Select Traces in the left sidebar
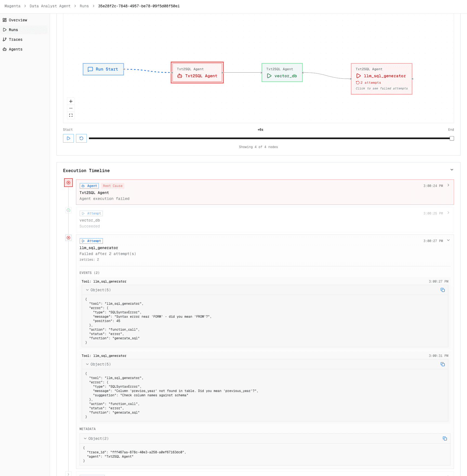The image size is (467, 476). (x=15, y=39)
